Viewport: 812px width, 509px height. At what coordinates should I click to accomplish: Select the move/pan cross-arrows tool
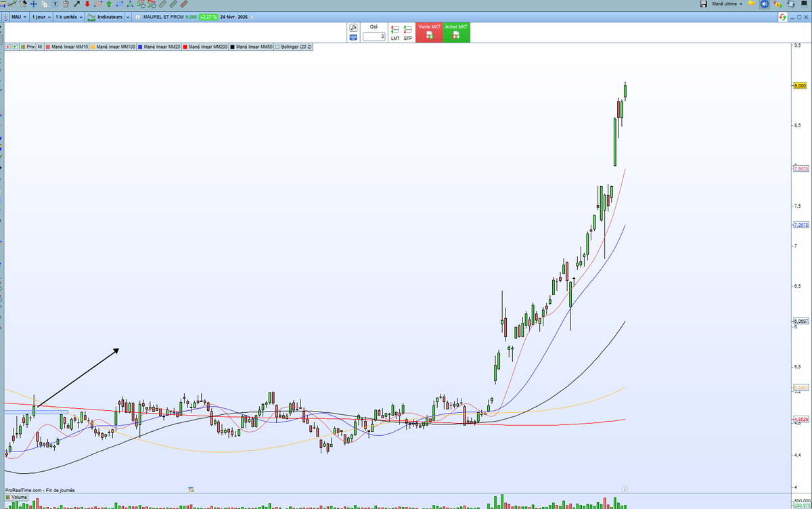pyautogui.click(x=34, y=4)
